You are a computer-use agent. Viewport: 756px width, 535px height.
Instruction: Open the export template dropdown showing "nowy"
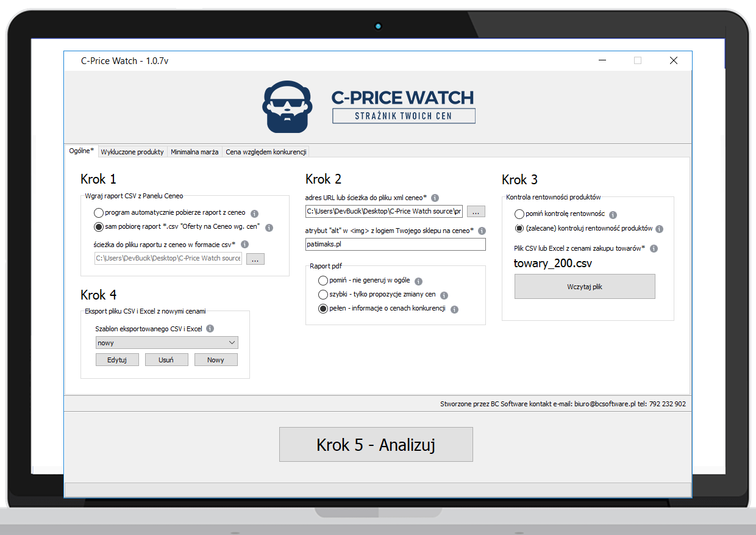tap(166, 343)
